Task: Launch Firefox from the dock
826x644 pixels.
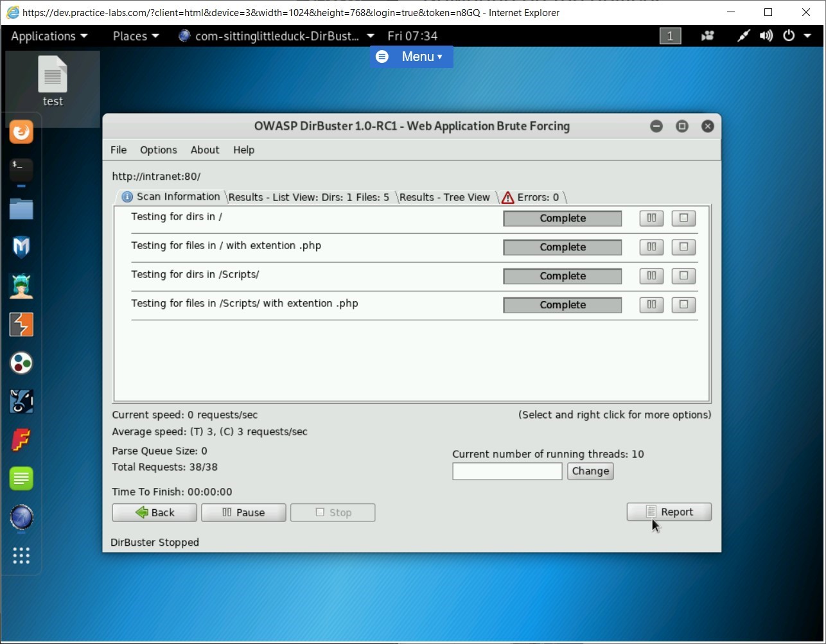Action: click(x=21, y=132)
